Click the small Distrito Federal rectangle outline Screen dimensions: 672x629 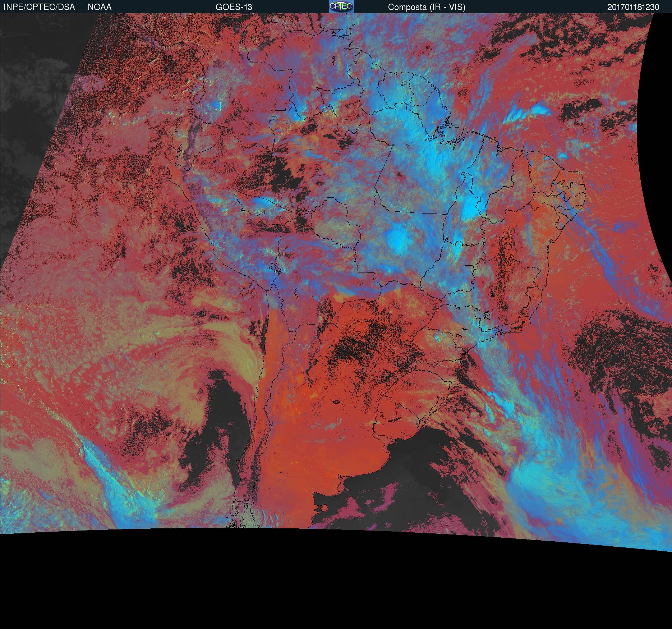click(469, 267)
